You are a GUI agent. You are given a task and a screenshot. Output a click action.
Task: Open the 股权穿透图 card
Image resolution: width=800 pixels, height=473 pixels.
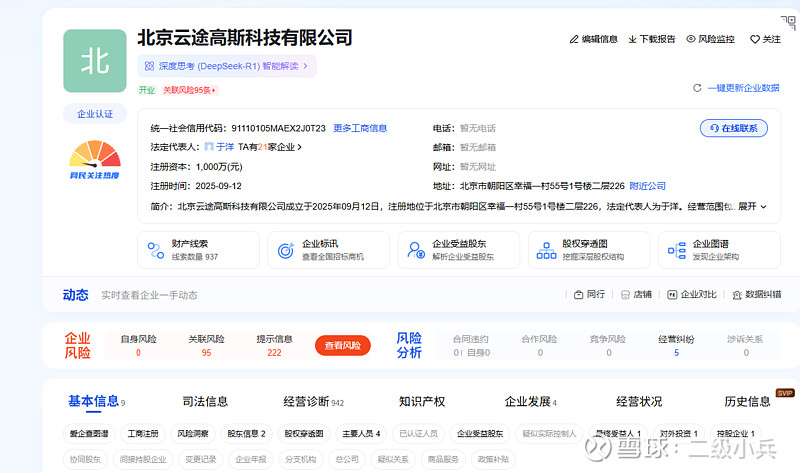[x=587, y=250]
